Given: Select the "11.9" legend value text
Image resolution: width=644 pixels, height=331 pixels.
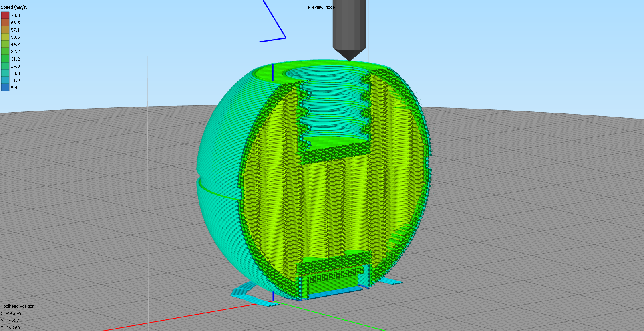Looking at the screenshot, I should [x=15, y=81].
